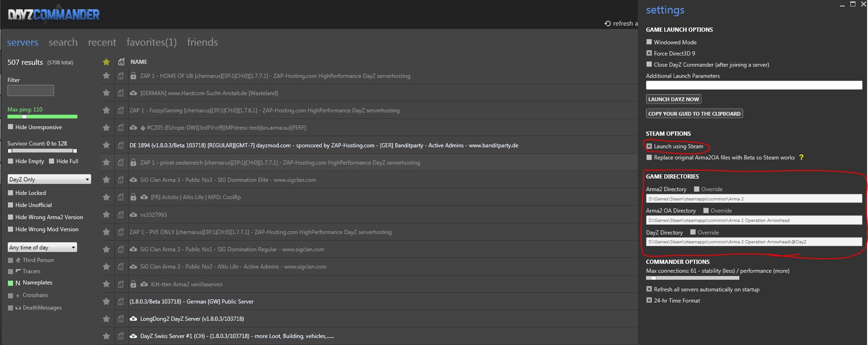Favorite the LongDong2 DayZ Server star
The image size is (868, 345).
click(106, 319)
